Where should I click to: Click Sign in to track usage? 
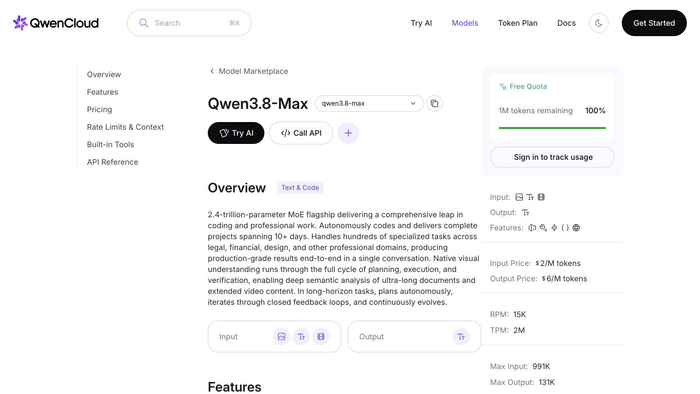point(552,157)
